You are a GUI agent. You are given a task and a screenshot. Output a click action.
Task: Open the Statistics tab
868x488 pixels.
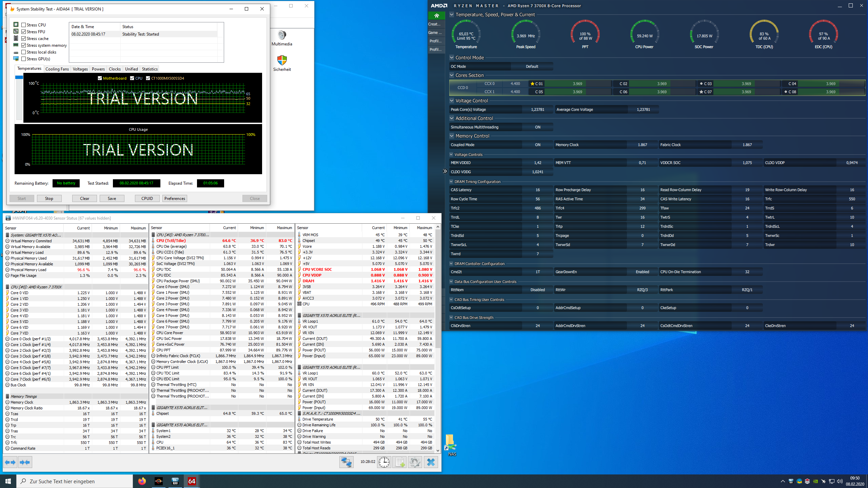click(150, 69)
